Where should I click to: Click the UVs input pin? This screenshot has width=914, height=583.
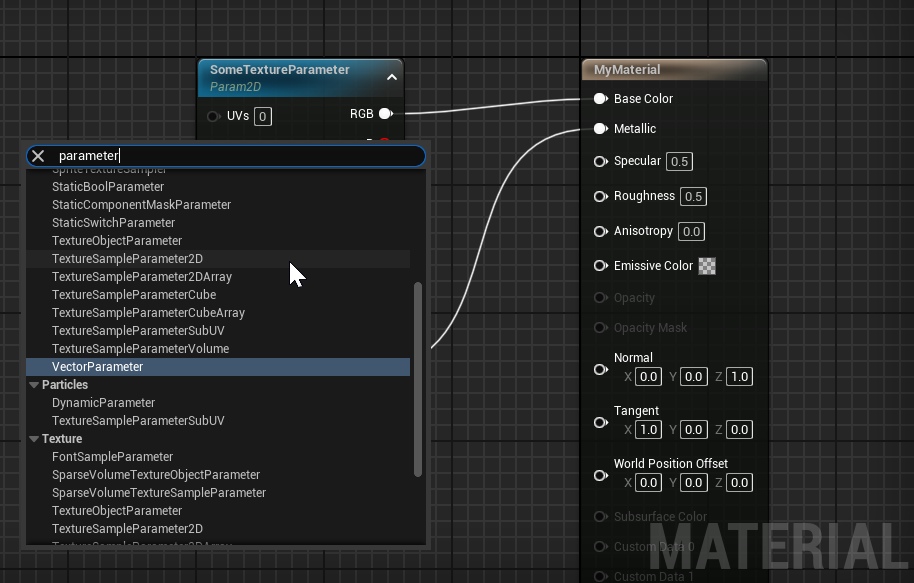click(x=213, y=117)
